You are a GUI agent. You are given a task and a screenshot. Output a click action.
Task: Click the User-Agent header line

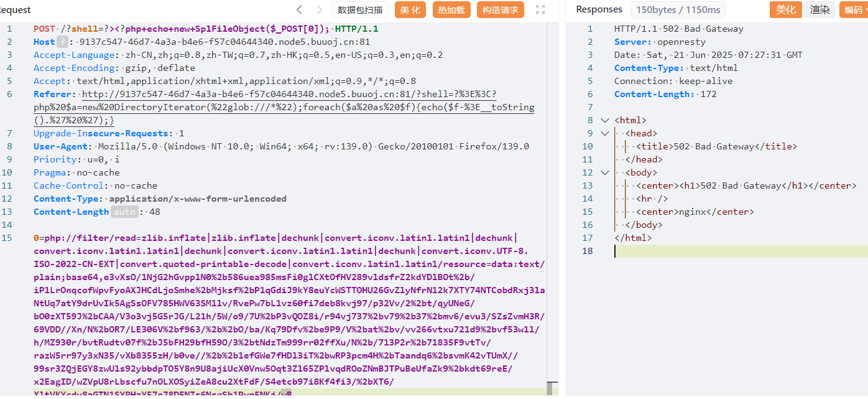[x=282, y=146]
